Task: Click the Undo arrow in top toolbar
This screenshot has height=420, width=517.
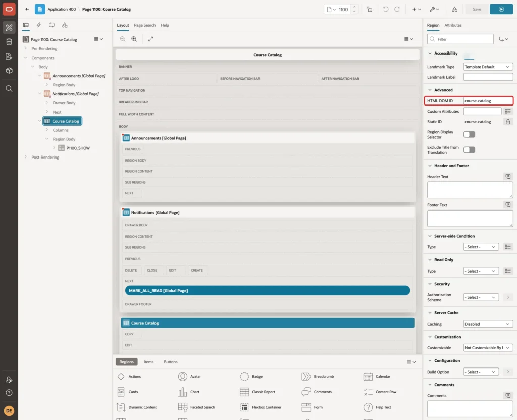Action: coord(385,9)
